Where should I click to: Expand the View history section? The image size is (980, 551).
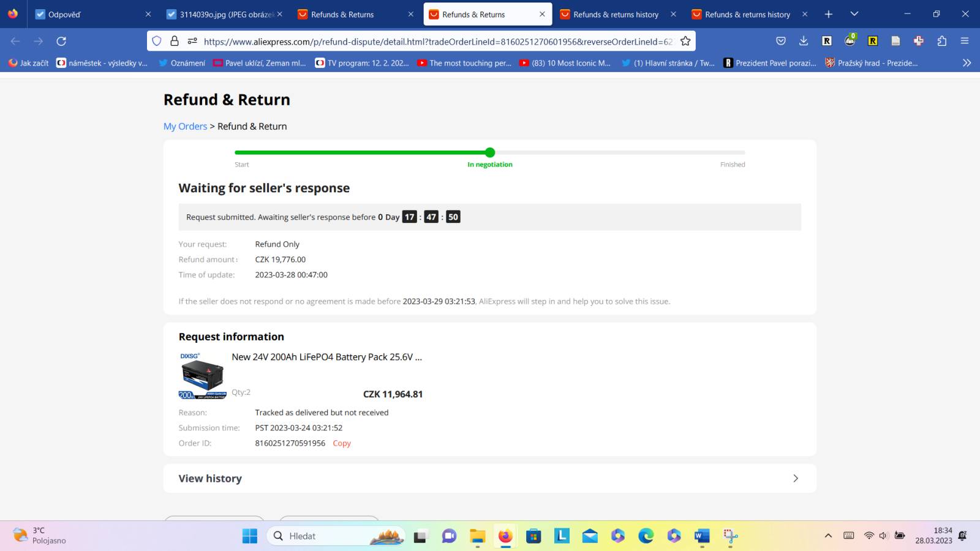489,478
